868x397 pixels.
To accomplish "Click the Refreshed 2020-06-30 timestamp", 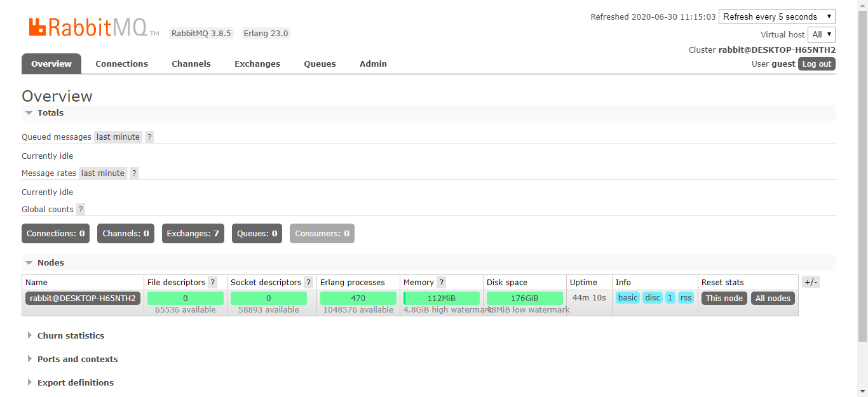I will click(653, 17).
